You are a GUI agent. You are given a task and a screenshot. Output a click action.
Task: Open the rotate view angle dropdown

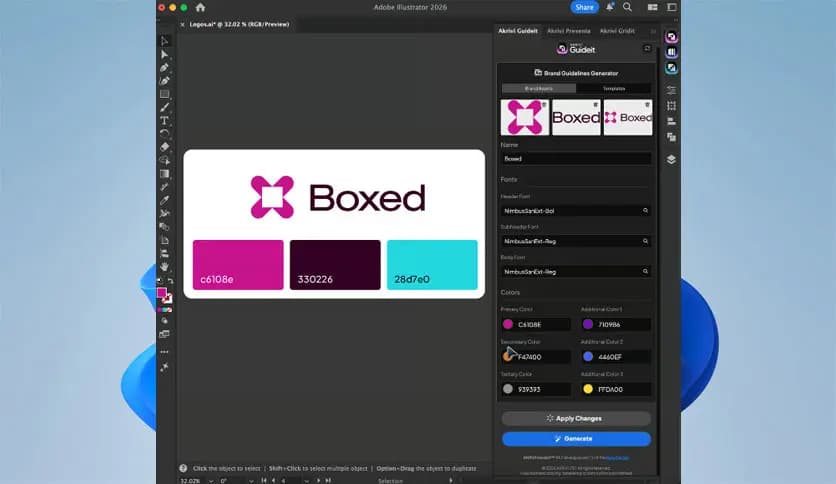coord(251,481)
